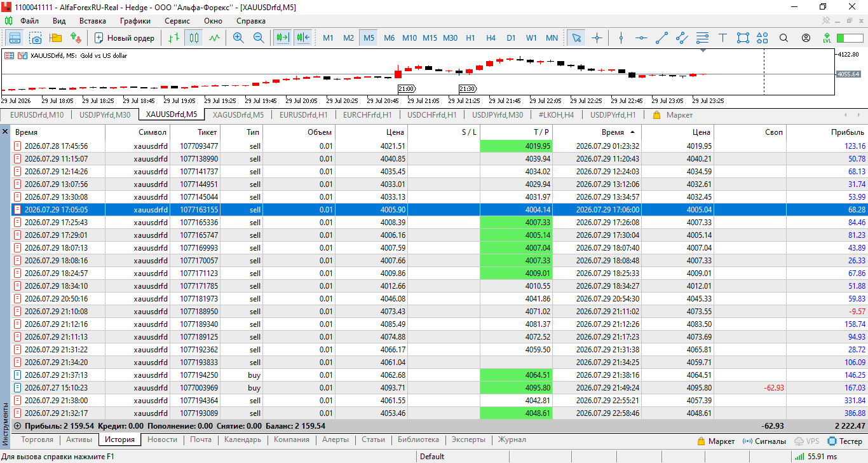Open the Файл menu
Screen dimensions: 868x463
[29, 20]
